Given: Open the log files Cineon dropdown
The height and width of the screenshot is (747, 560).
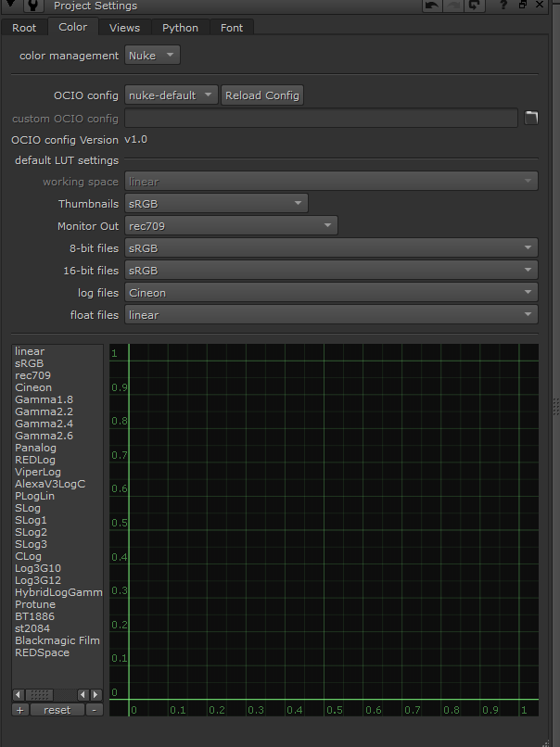Looking at the screenshot, I should click(x=331, y=293).
